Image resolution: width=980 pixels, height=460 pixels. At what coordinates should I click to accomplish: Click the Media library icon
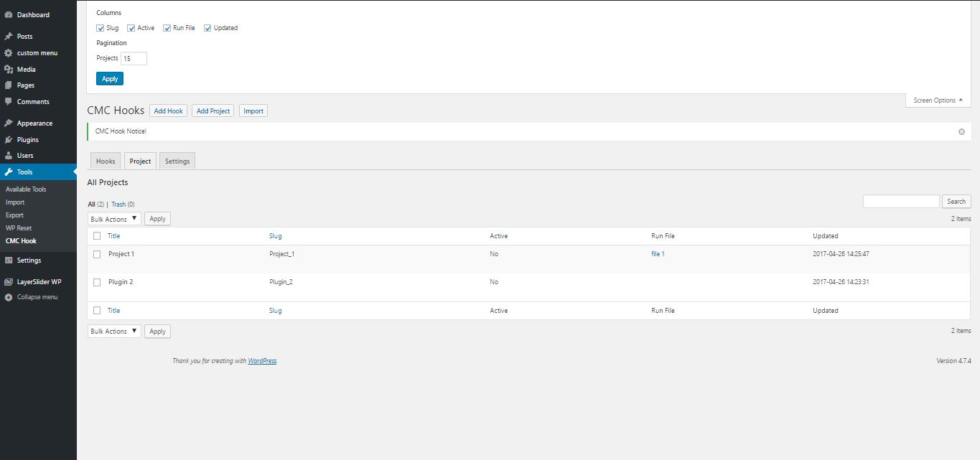point(9,70)
